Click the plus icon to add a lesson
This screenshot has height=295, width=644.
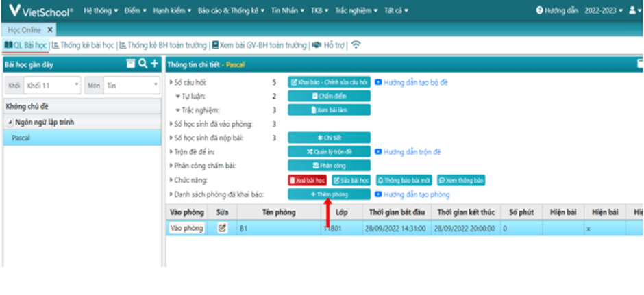[x=154, y=64]
